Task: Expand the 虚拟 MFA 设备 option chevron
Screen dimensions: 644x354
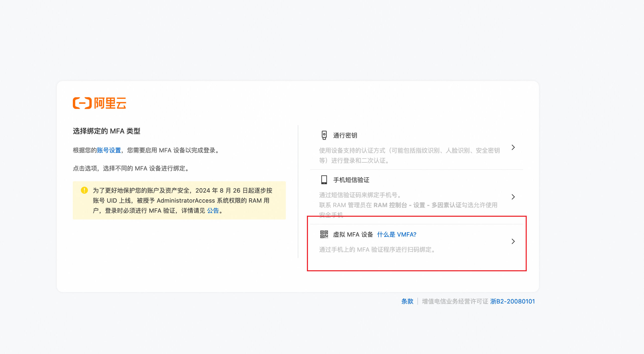Action: click(513, 241)
